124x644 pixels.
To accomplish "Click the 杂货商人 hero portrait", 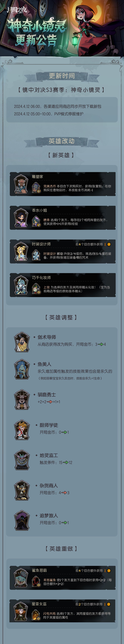I will click(22, 490).
